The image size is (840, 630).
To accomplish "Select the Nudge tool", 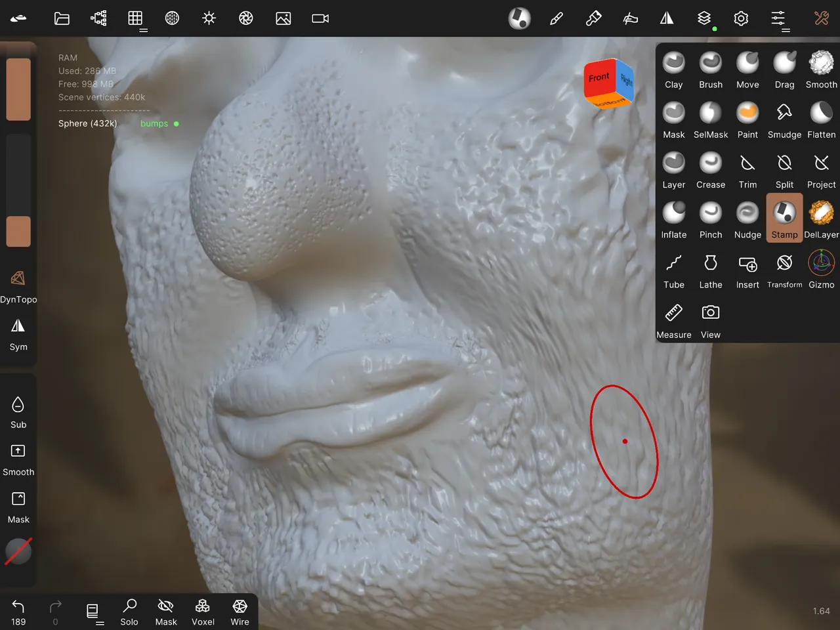I will coord(747,219).
